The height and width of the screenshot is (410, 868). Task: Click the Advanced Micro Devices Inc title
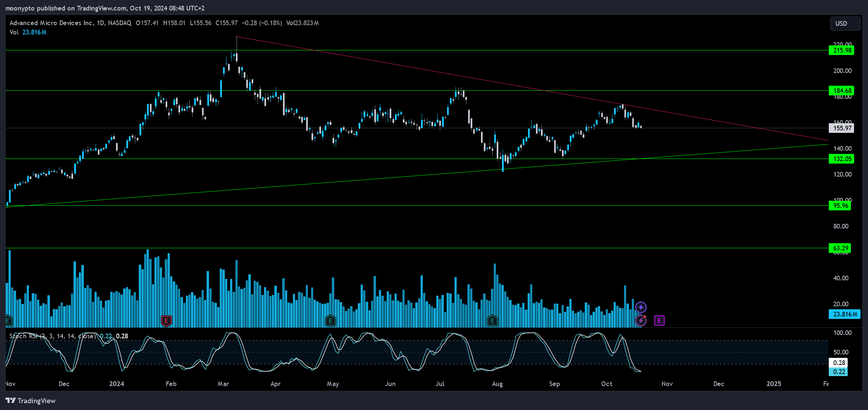click(51, 23)
